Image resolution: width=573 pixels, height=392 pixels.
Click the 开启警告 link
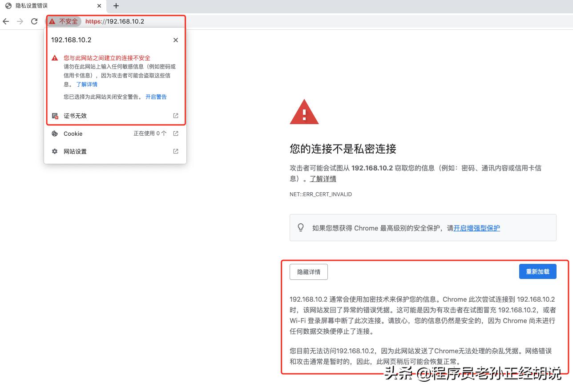pyautogui.click(x=156, y=97)
